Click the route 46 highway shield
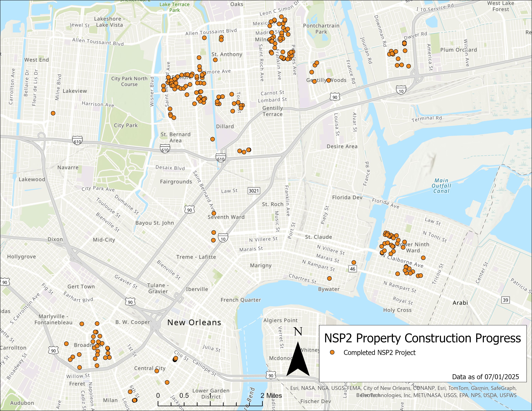The height and width of the screenshot is (411, 532). 352,269
